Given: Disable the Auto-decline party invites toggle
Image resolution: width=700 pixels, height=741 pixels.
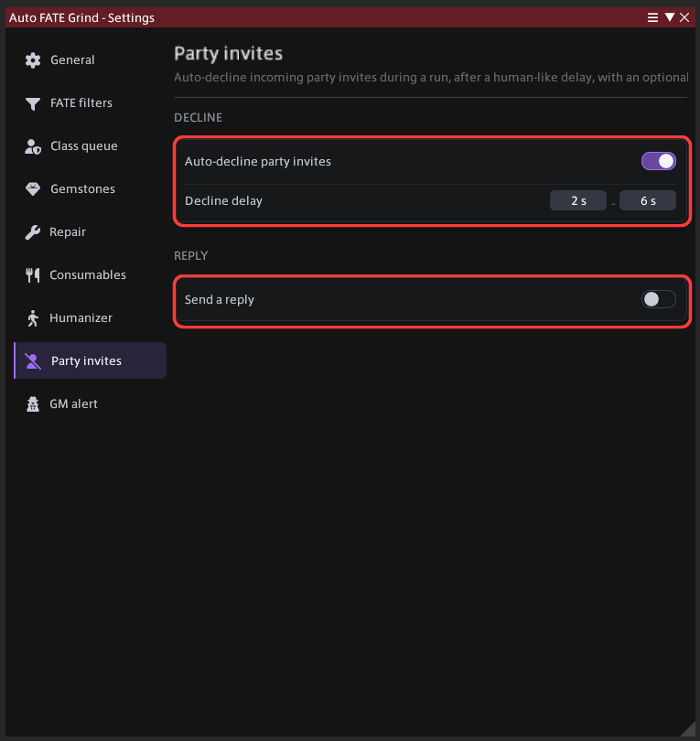Looking at the screenshot, I should pos(659,161).
